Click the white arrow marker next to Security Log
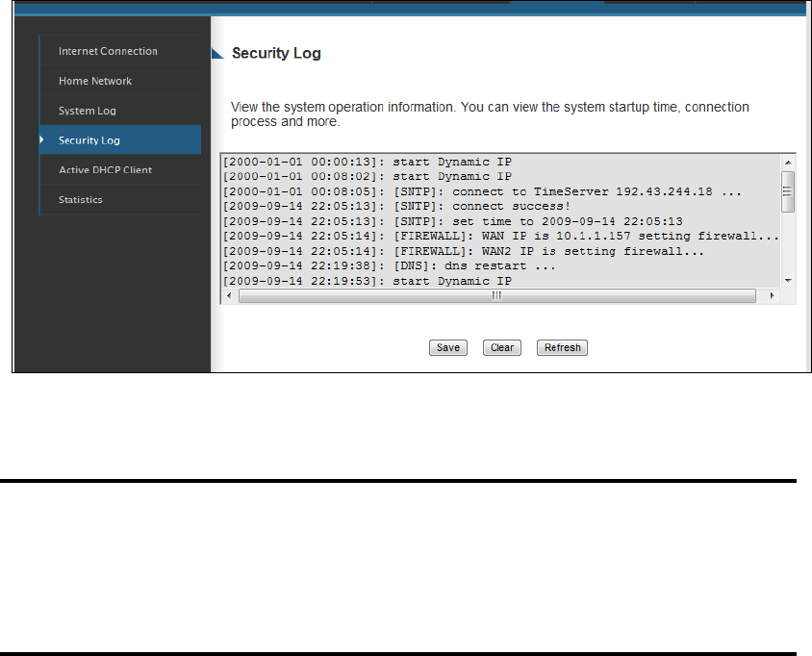 pos(42,139)
